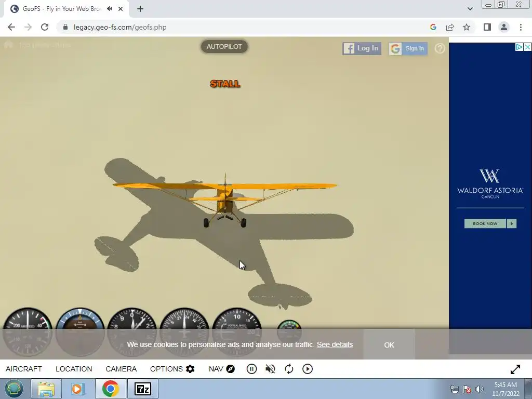532x399 pixels.
Task: Pause the flight simulation
Action: coord(251,369)
